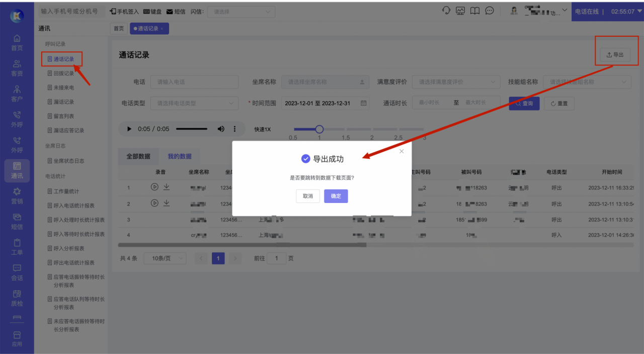
Task: Open the chat bubble icon in header
Action: point(490,11)
